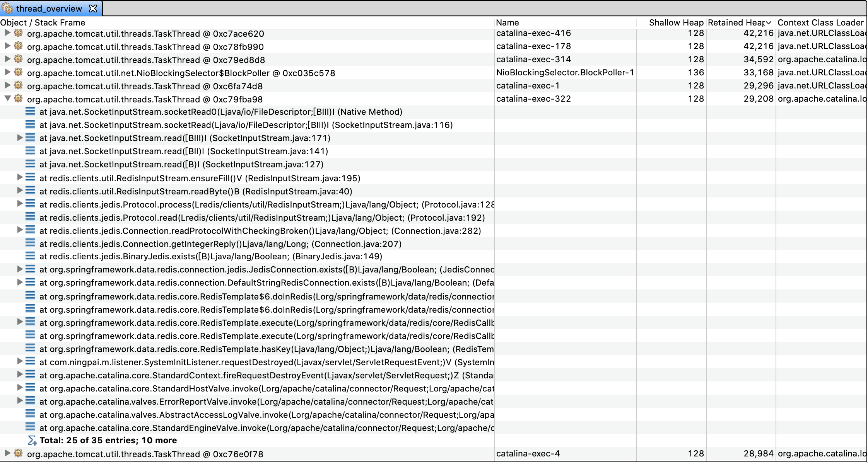This screenshot has height=463, width=868.
Task: Click thread icon for TaskThread @ 0xc6fa74d8
Action: pos(18,86)
